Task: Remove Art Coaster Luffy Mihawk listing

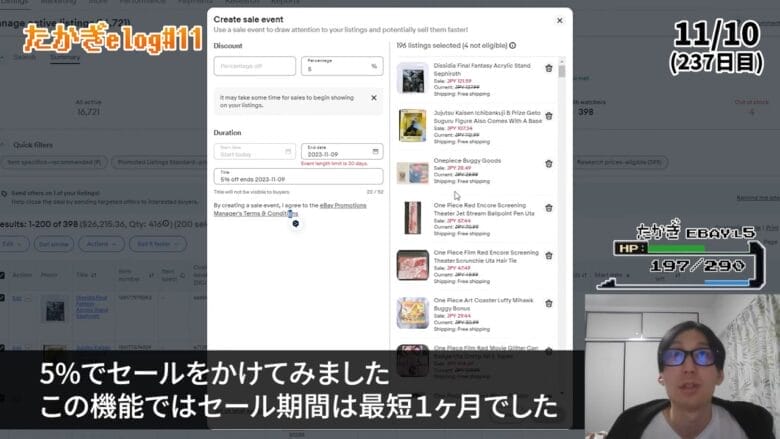Action: pyautogui.click(x=549, y=303)
